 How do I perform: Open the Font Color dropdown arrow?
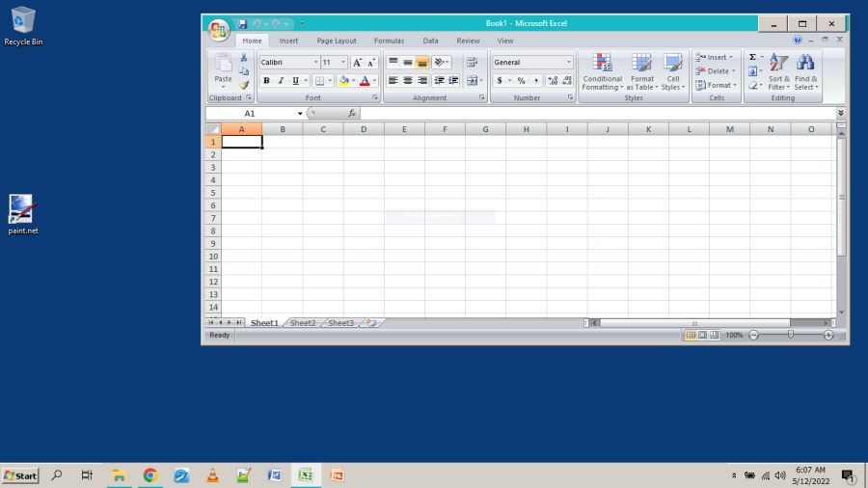click(x=375, y=81)
